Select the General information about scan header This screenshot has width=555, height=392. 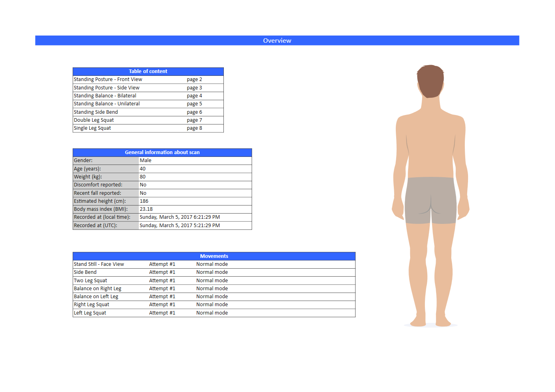tap(162, 152)
